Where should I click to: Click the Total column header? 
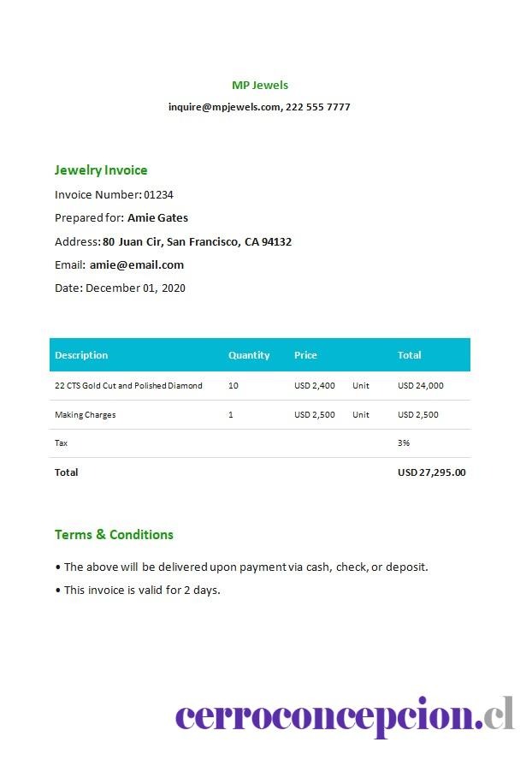click(x=410, y=355)
